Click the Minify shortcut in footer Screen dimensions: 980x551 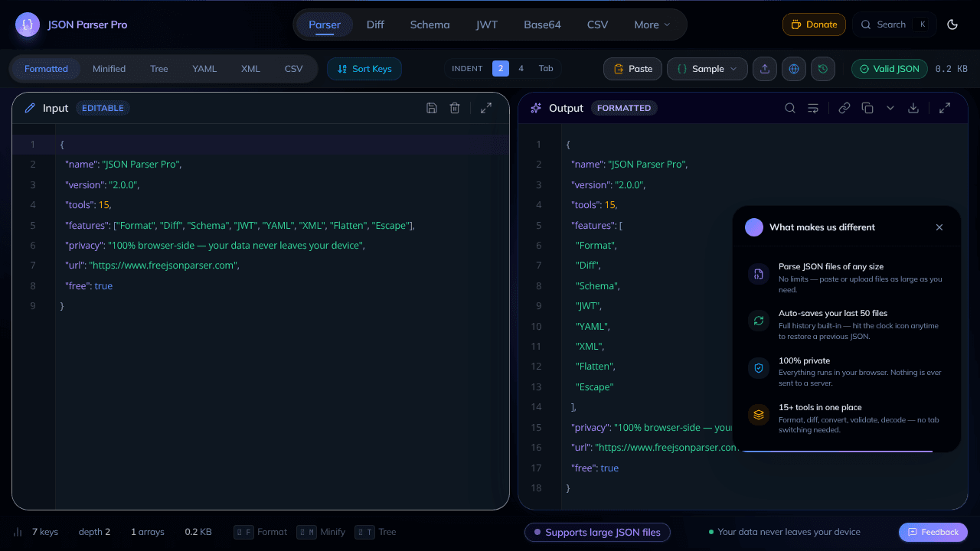[321, 532]
